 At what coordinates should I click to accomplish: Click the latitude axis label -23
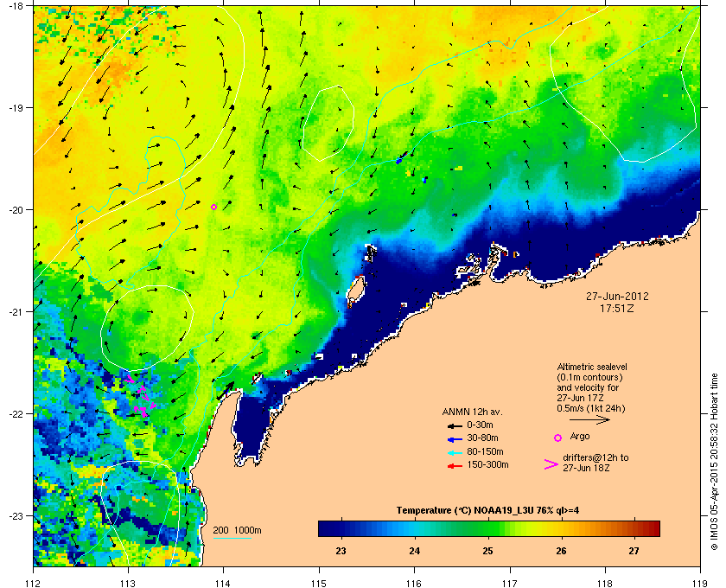(16, 515)
